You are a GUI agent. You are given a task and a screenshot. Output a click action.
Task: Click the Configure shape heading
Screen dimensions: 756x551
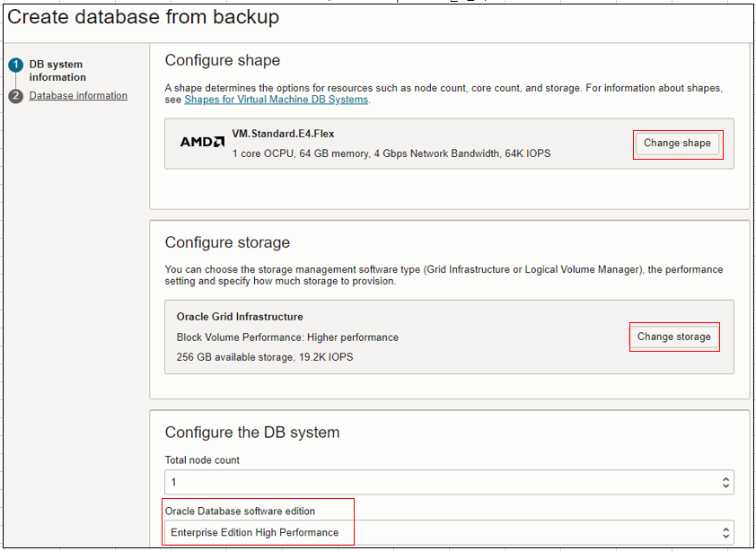coord(223,60)
